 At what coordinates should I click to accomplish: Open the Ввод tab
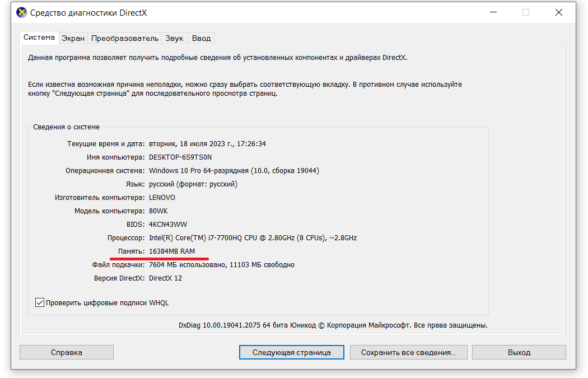[x=201, y=38]
